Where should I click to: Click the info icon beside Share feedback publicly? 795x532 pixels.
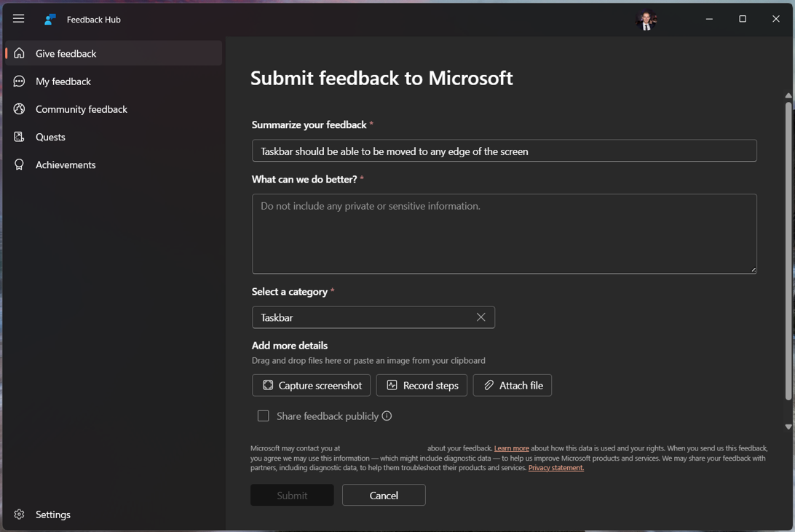pyautogui.click(x=387, y=416)
